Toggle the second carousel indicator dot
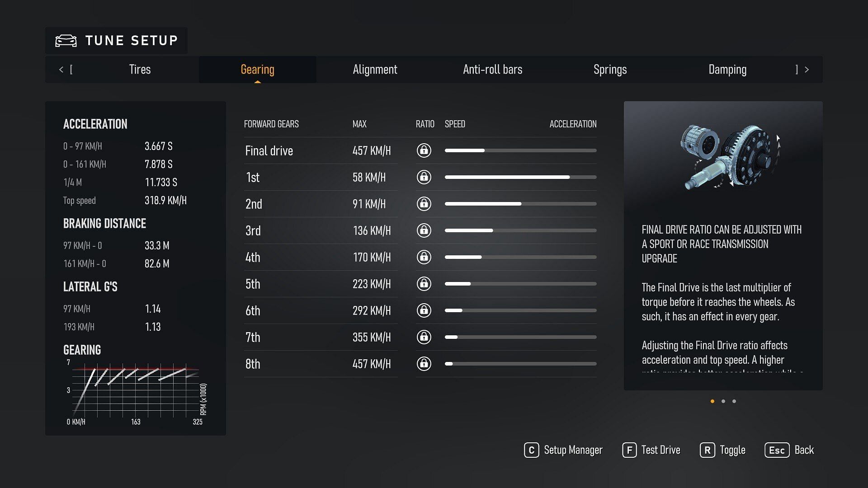868x488 pixels. 723,401
